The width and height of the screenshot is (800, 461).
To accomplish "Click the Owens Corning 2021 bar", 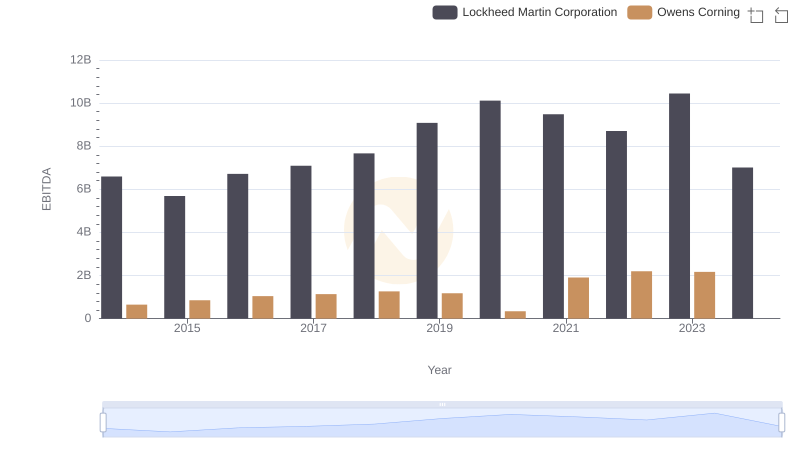I will click(578, 298).
